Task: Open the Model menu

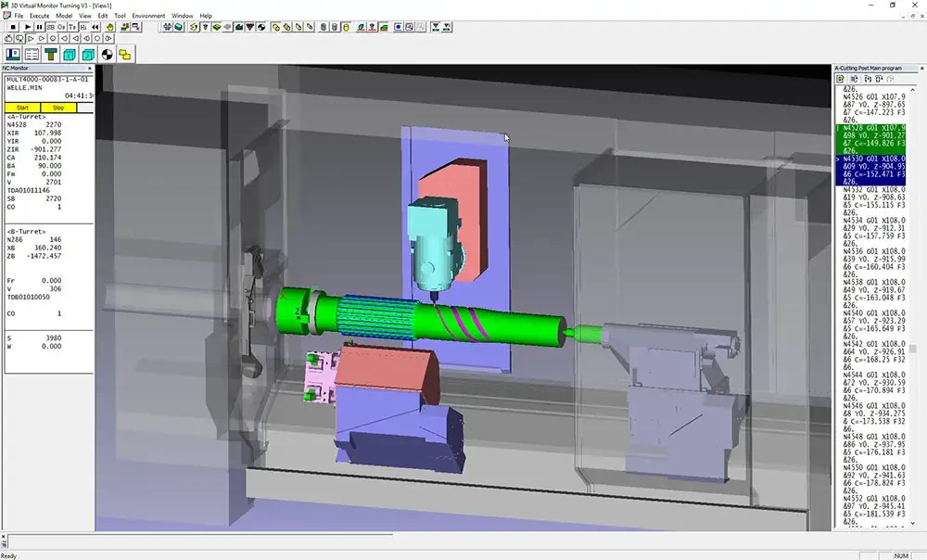Action: point(64,16)
